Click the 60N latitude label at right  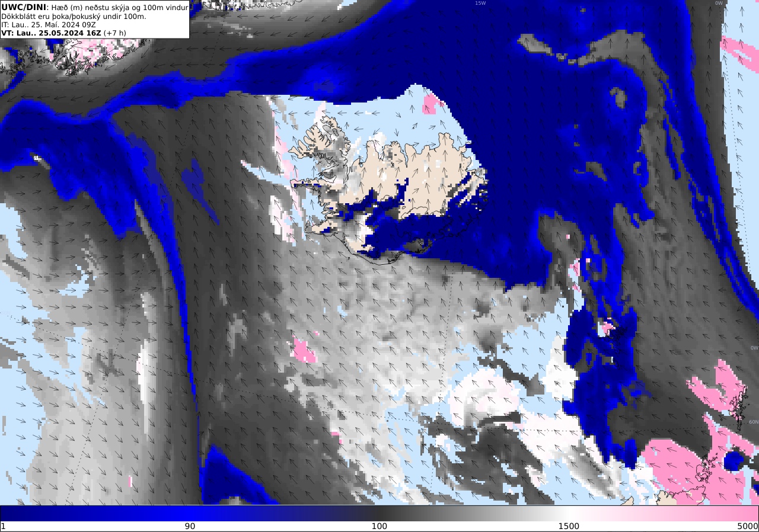tap(753, 422)
